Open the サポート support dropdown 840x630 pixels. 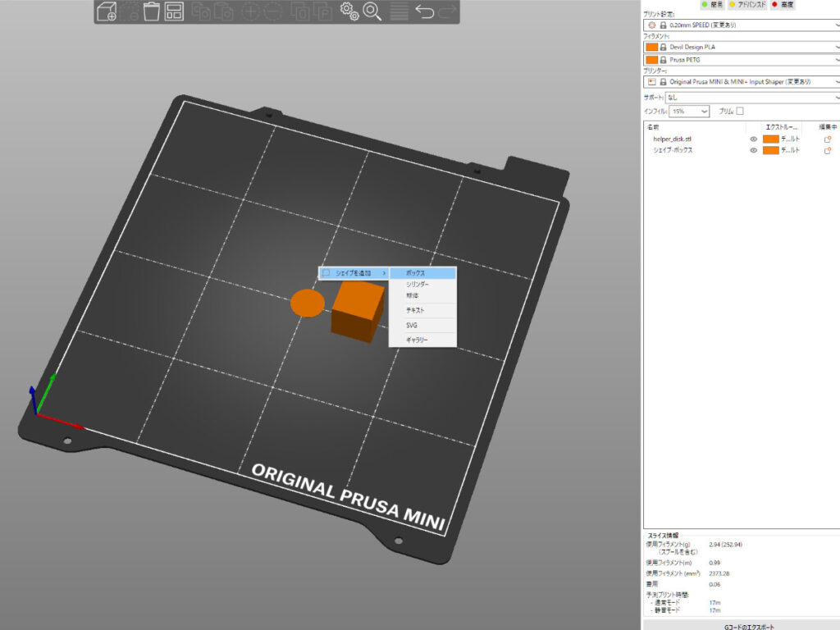tap(752, 98)
